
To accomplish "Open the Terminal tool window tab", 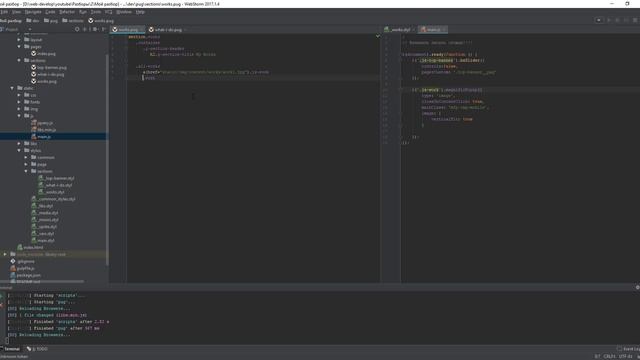I will click(x=11, y=349).
